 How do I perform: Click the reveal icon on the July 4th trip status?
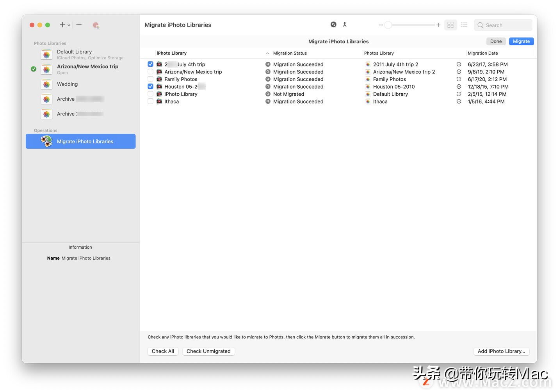(x=268, y=64)
